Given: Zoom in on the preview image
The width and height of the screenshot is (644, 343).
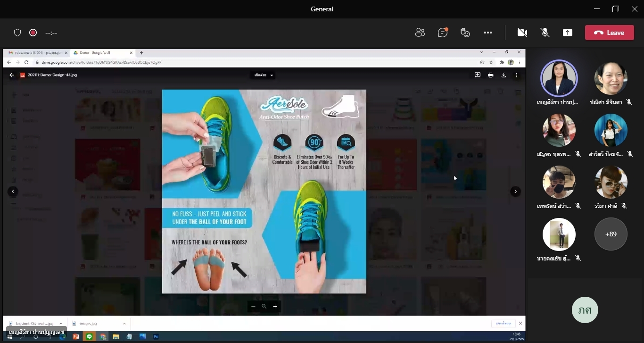Looking at the screenshot, I should [x=275, y=307].
